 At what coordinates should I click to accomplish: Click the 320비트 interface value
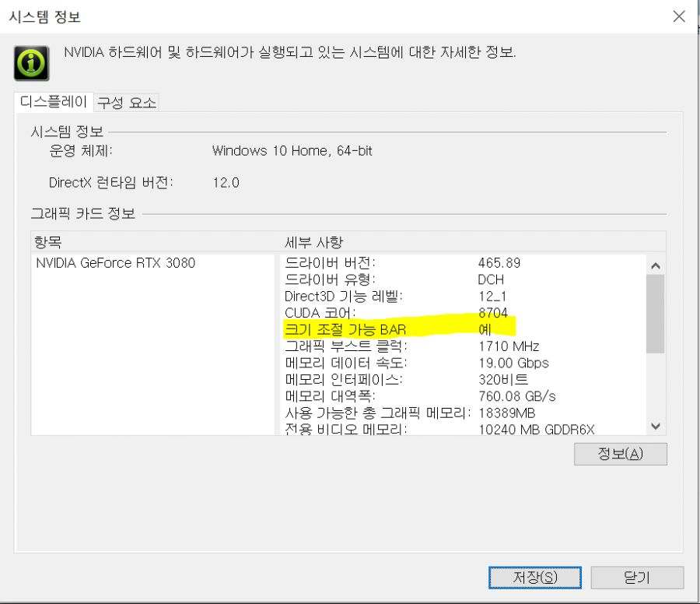coord(503,379)
